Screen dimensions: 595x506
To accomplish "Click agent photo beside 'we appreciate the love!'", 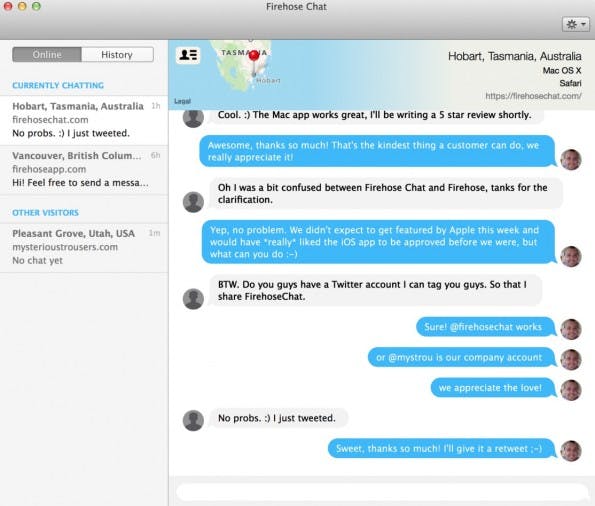I will (571, 390).
